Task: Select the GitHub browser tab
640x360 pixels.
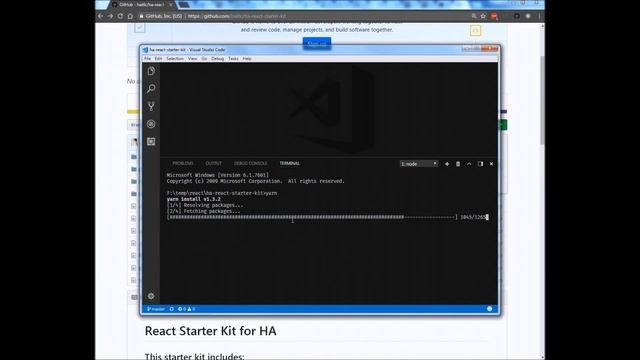Action: tap(142, 4)
